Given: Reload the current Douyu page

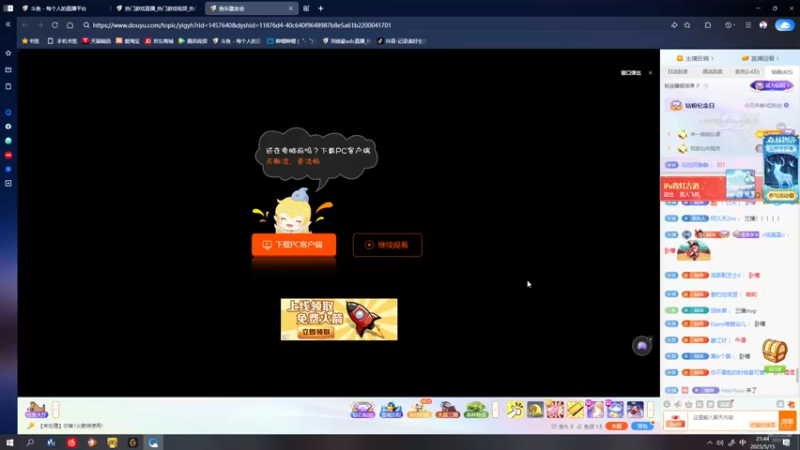Looking at the screenshot, I should pyautogui.click(x=55, y=25).
